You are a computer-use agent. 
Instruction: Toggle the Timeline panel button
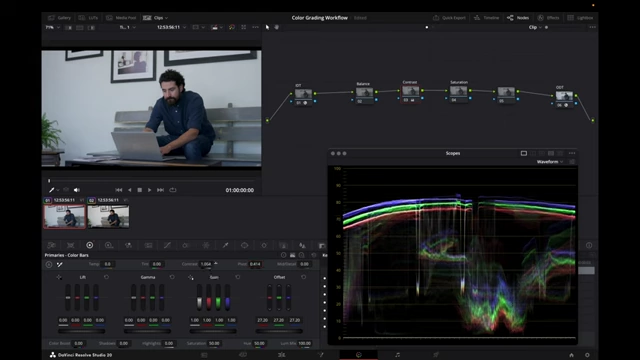coord(486,18)
